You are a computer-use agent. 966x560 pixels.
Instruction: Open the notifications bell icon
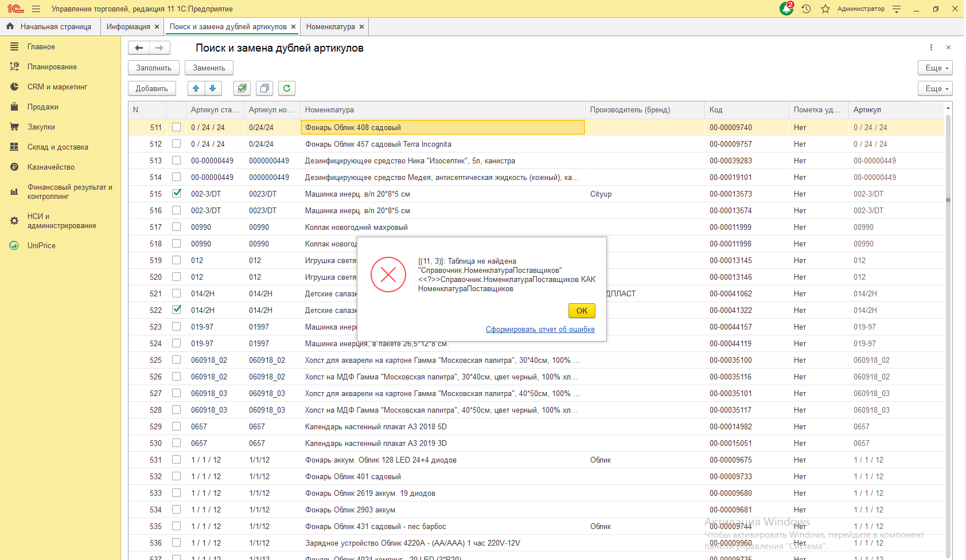[786, 9]
